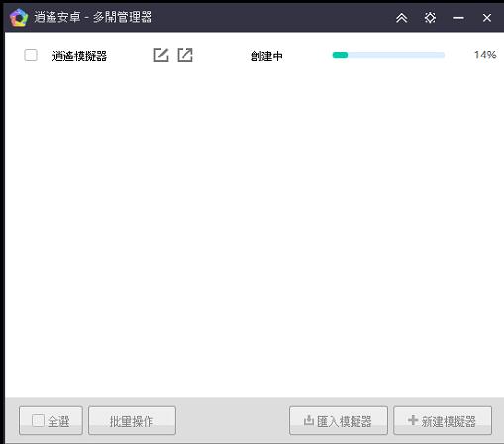Click the 14% progress percentage

(x=485, y=55)
